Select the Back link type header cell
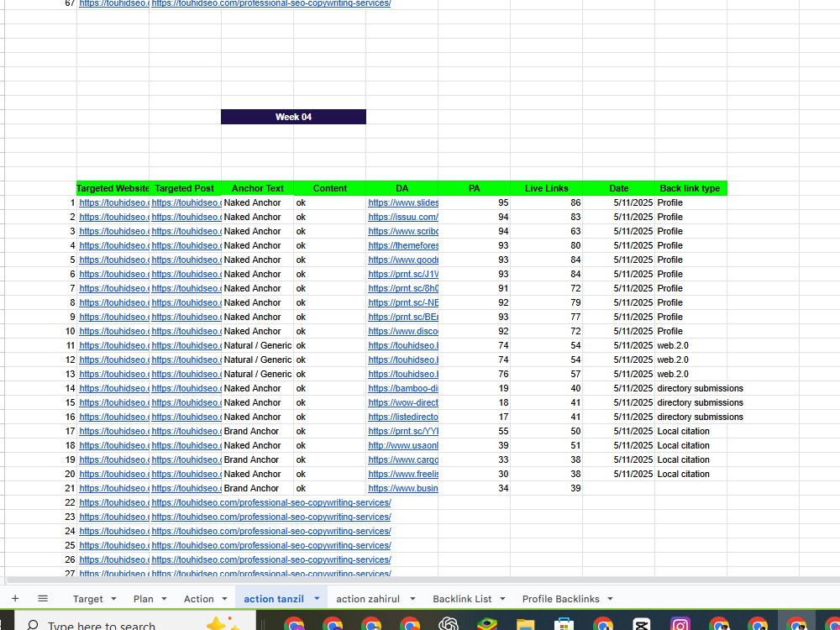 [690, 188]
